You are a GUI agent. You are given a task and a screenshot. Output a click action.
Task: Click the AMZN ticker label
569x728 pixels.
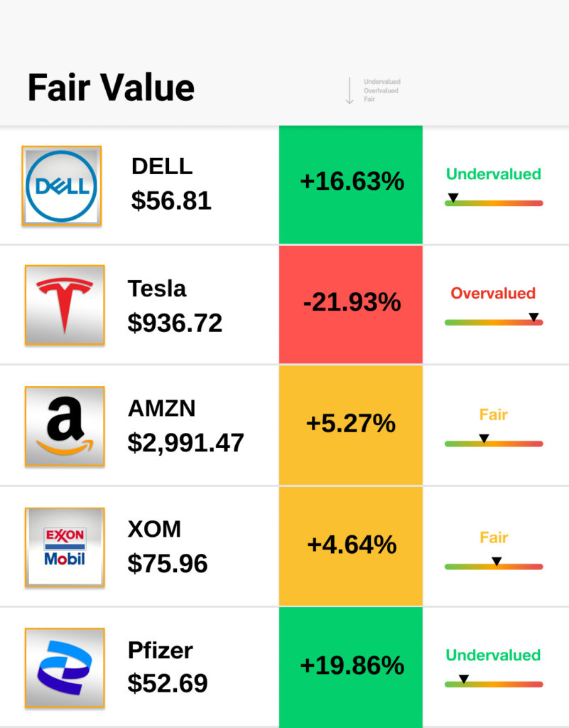tap(161, 409)
